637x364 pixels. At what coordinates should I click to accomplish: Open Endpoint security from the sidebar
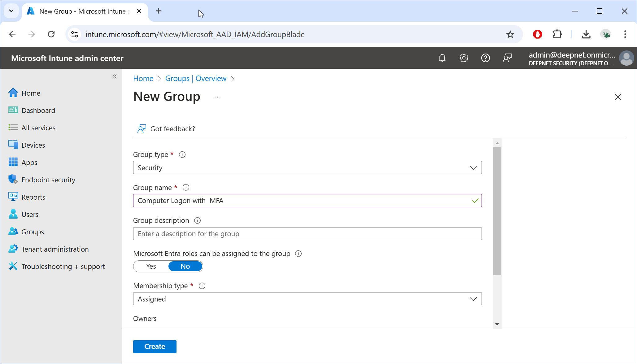pos(48,180)
